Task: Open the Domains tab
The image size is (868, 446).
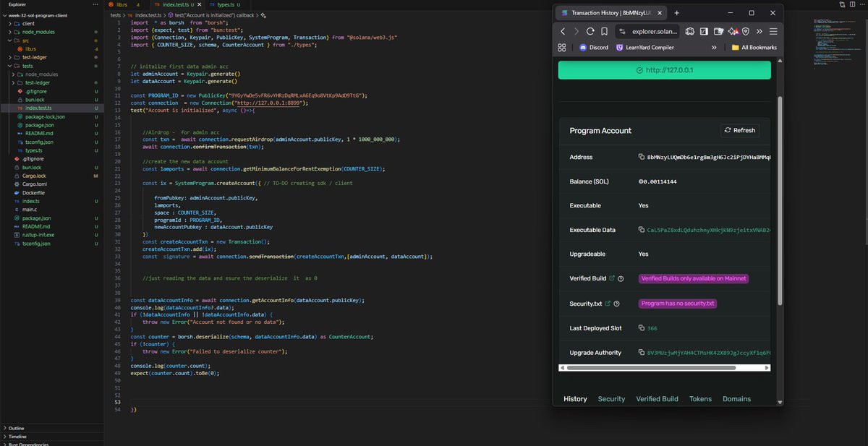Action: [x=736, y=399]
